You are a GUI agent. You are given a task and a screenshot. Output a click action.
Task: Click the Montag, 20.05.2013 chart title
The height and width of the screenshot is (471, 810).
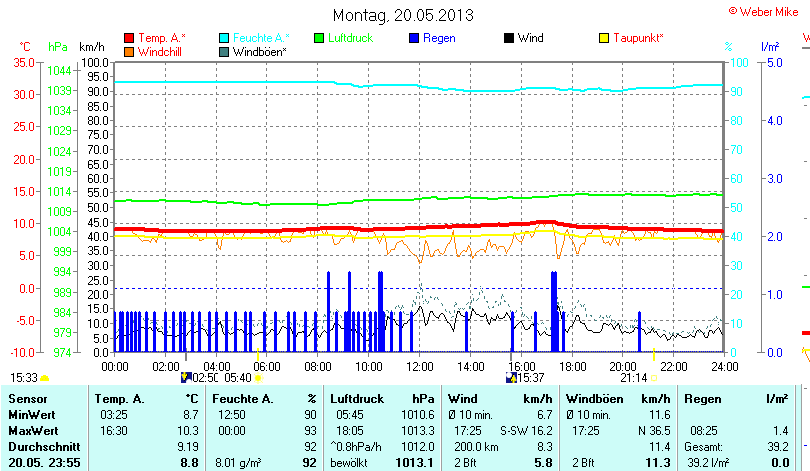tap(403, 15)
